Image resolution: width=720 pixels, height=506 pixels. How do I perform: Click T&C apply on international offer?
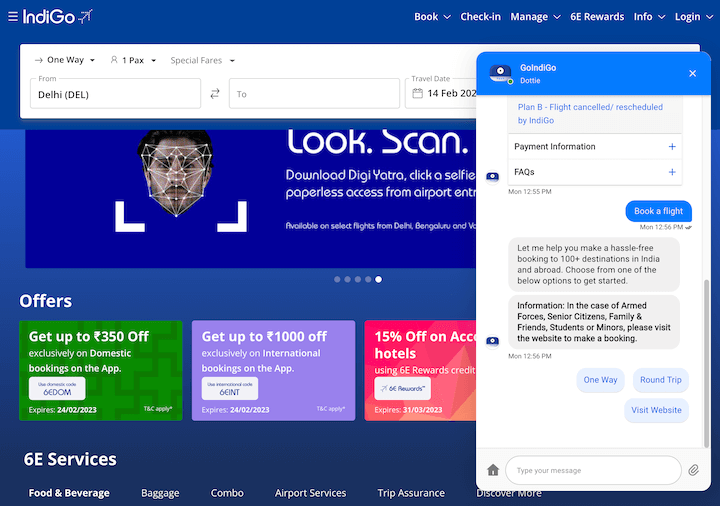pos(331,409)
